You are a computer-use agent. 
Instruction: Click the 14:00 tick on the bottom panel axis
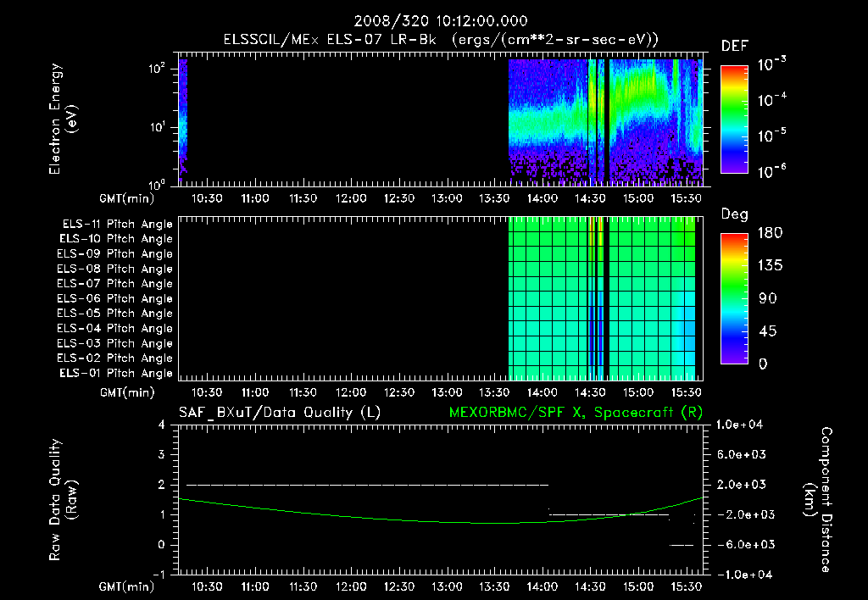[542, 586]
